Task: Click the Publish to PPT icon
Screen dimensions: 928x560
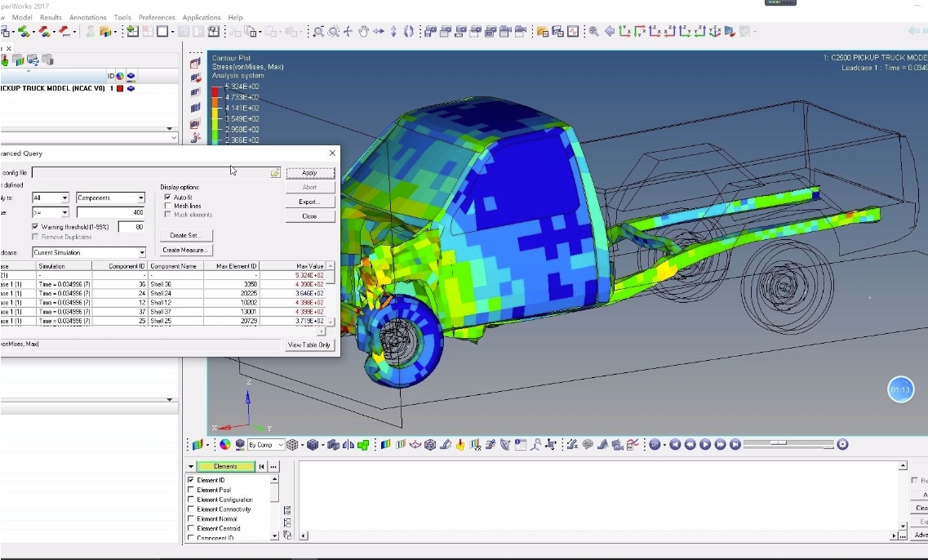Action: click(x=64, y=32)
